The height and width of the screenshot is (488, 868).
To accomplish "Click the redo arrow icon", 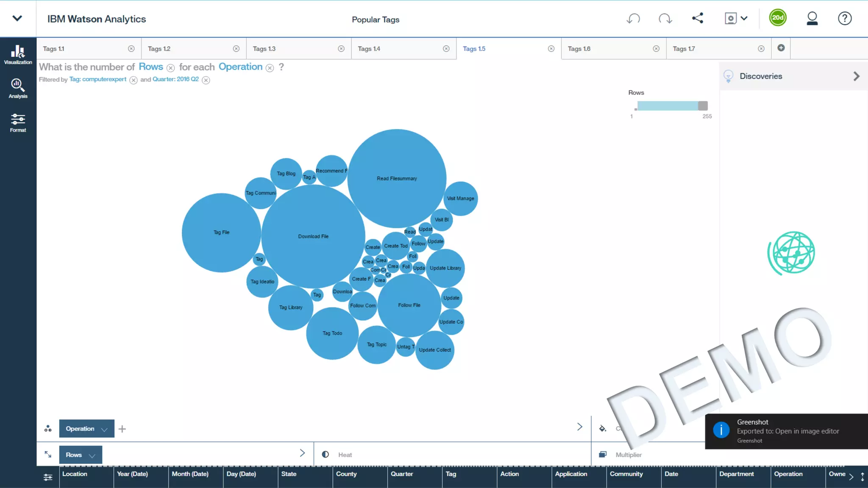I will coord(665,19).
